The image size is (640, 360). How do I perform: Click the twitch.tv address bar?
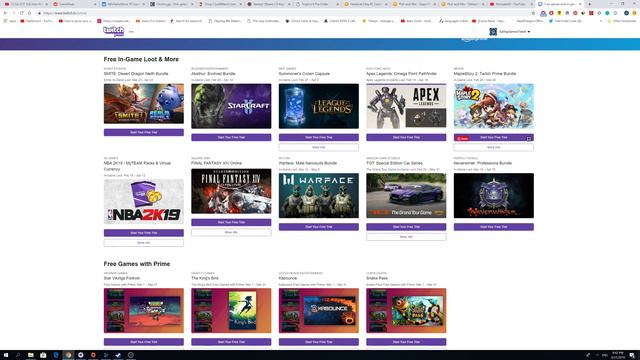(286, 13)
